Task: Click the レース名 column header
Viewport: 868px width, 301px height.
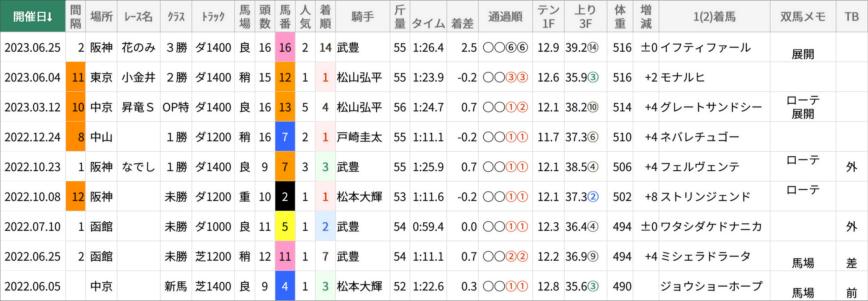Action: tap(139, 16)
